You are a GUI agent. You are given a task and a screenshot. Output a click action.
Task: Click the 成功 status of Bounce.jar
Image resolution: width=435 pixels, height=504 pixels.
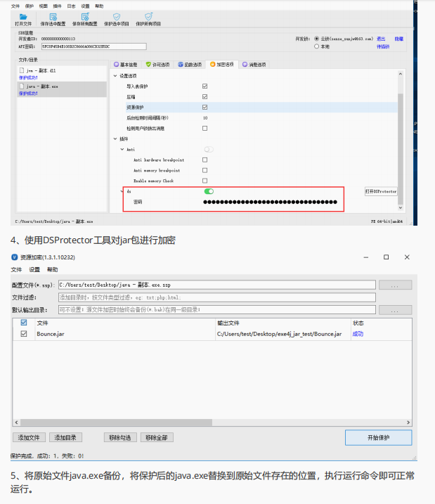pyautogui.click(x=358, y=334)
